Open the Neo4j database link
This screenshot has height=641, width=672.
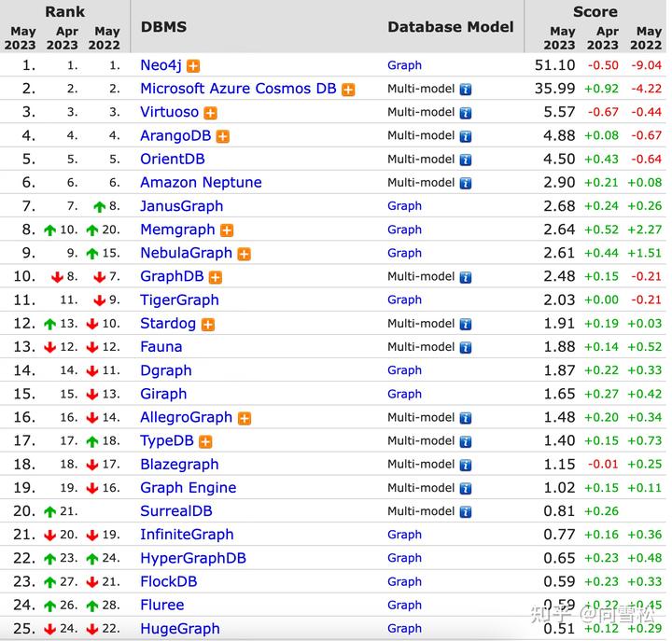pyautogui.click(x=161, y=65)
